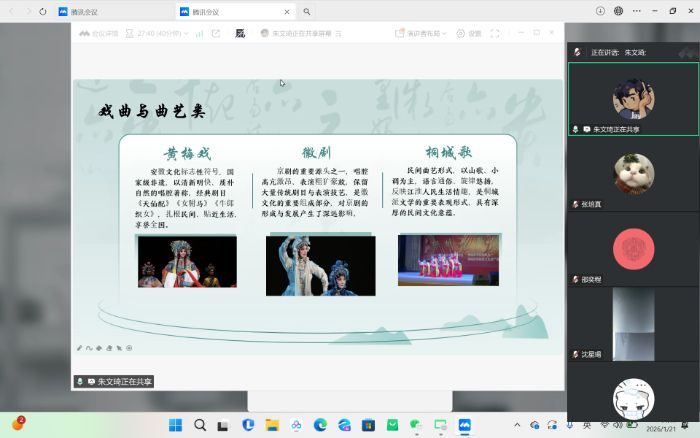Click the pop-out share icon beside the timer

tap(215, 33)
